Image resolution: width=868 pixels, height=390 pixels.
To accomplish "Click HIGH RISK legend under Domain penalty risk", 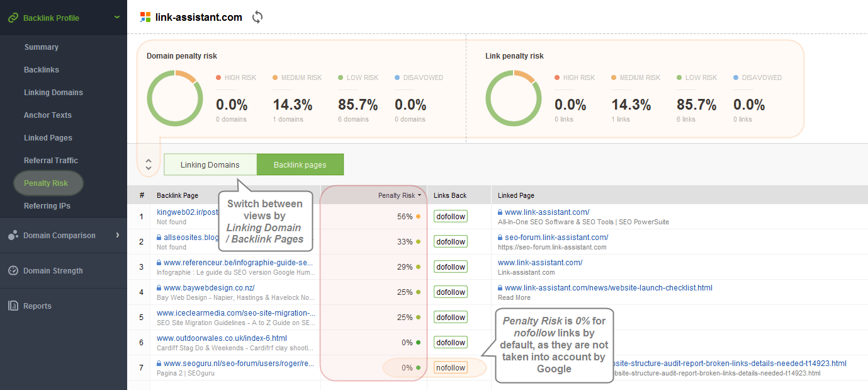I will click(236, 78).
